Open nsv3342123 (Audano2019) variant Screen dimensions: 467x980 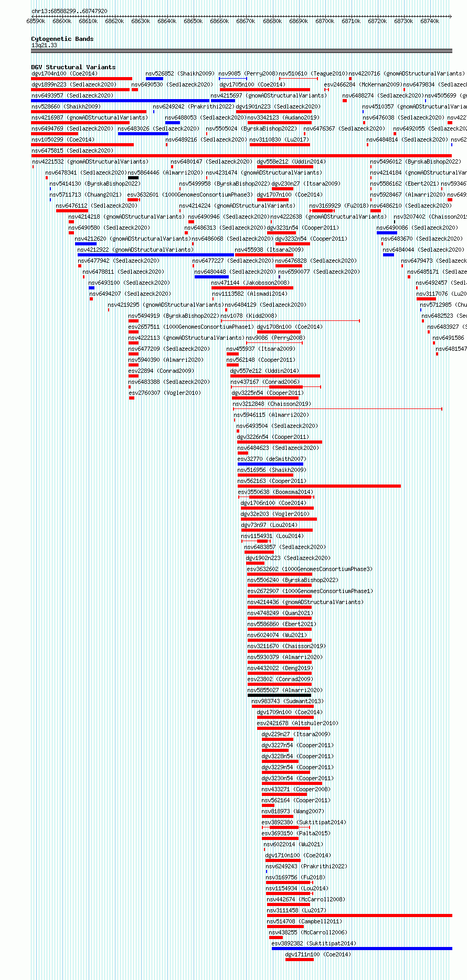click(283, 117)
